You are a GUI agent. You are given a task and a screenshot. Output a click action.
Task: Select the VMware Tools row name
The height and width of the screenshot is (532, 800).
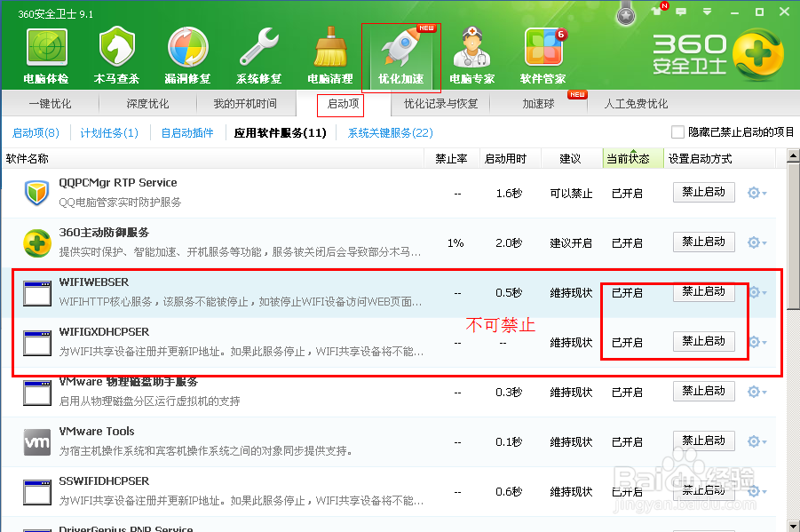point(97,432)
